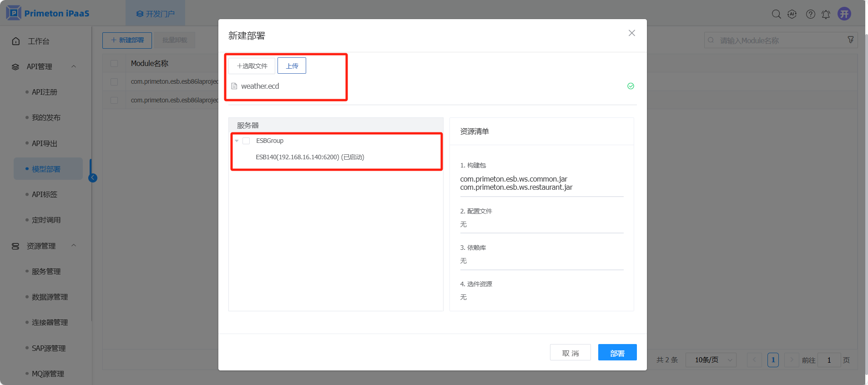Select the first module row checkbox

point(114,82)
